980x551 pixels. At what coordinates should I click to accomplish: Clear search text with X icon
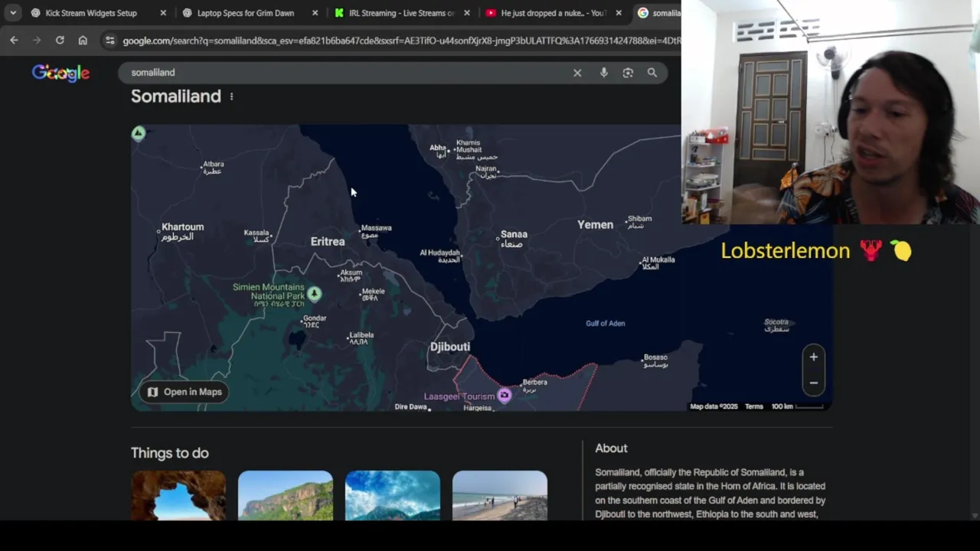[x=577, y=73]
